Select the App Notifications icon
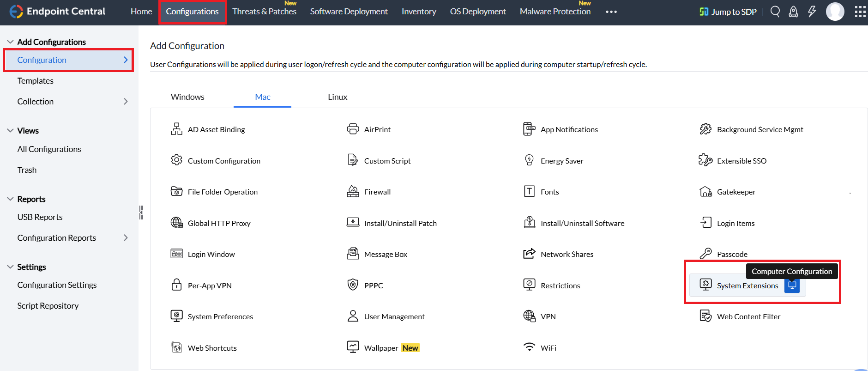Screen dimensions: 868x371 [529, 129]
